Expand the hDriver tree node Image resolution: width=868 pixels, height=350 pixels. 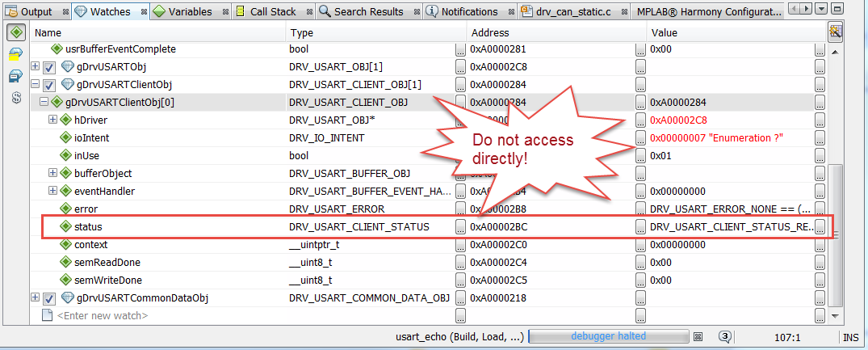pyautogui.click(x=53, y=120)
